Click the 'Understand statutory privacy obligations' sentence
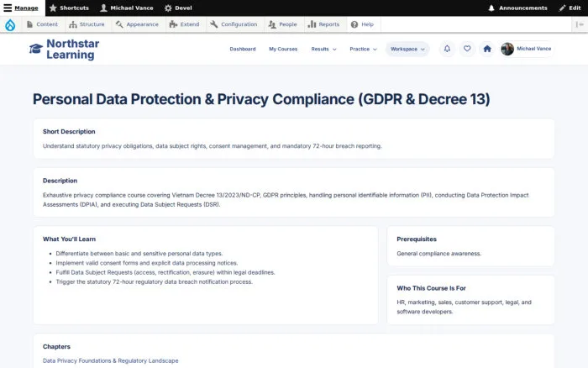Screen dimensions: 588x368 [213, 146]
